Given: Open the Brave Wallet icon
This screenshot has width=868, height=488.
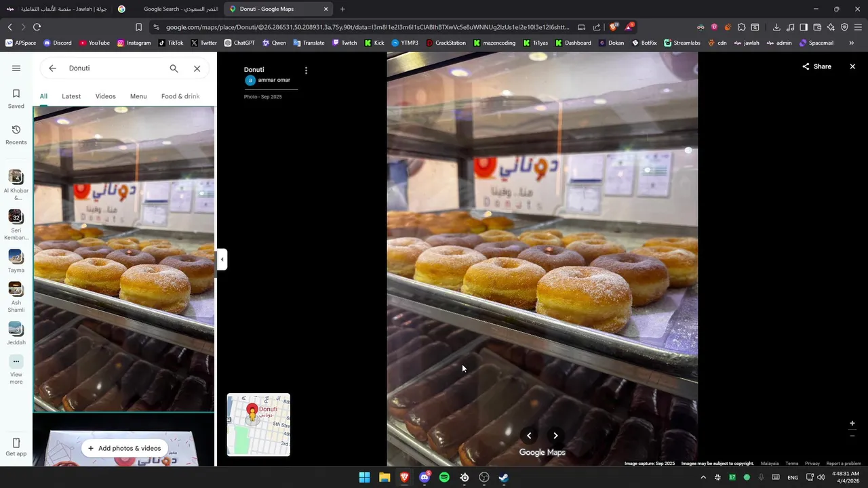Looking at the screenshot, I should [x=817, y=27].
